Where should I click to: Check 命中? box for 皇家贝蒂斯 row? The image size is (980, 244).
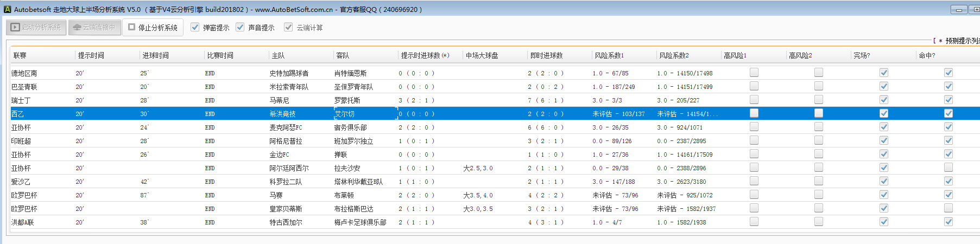pos(949,208)
